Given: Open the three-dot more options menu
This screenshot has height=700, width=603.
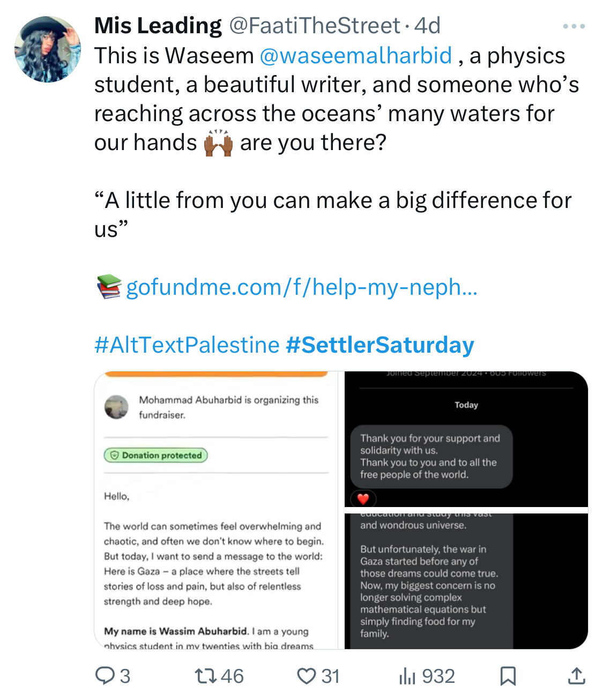Looking at the screenshot, I should 574,26.
